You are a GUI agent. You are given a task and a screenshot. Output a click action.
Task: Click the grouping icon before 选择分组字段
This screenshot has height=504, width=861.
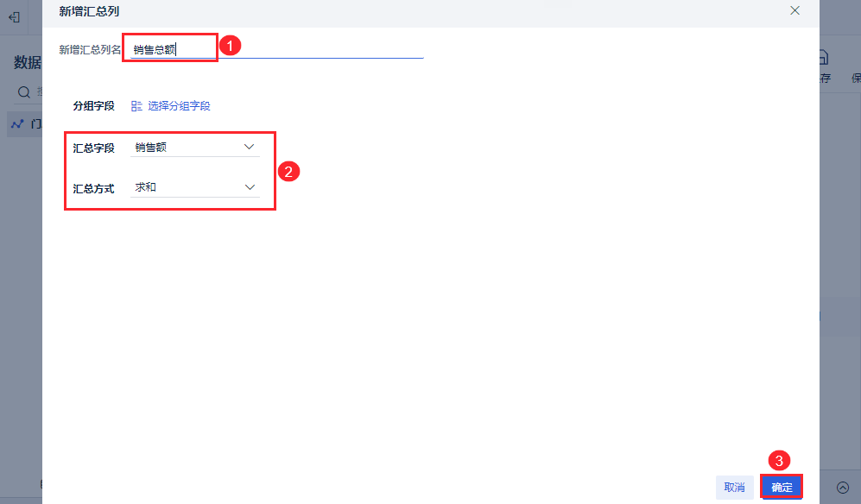point(136,106)
